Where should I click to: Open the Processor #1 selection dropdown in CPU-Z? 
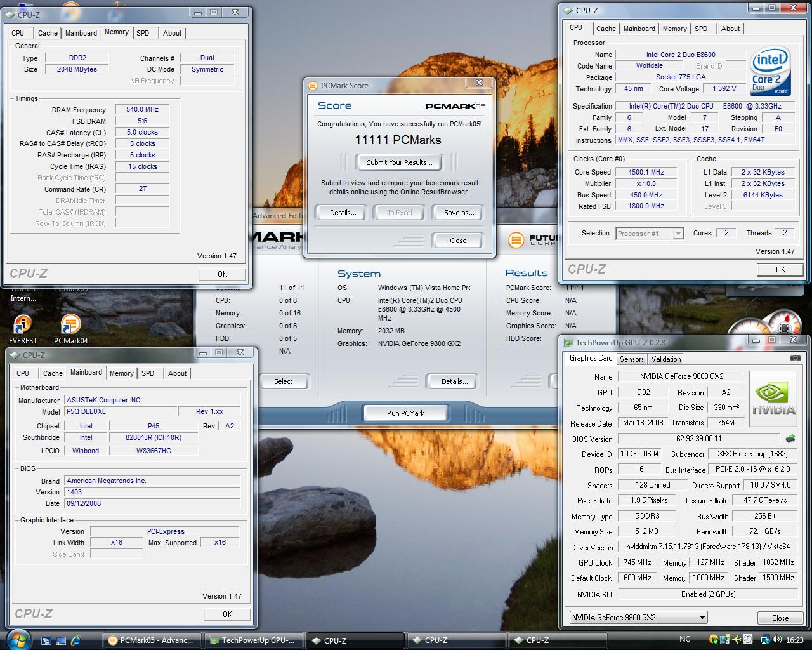coord(650,234)
